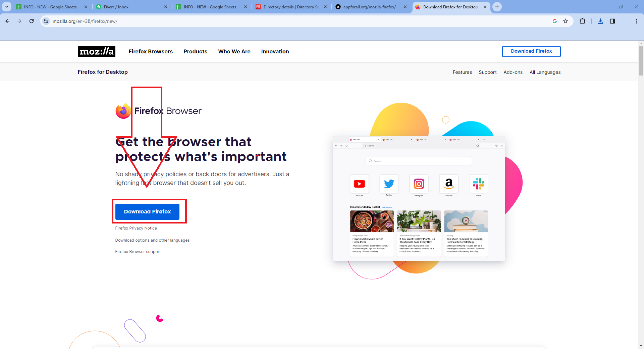Image resolution: width=644 pixels, height=349 pixels.
Task: Reload the current page
Action: [32, 21]
